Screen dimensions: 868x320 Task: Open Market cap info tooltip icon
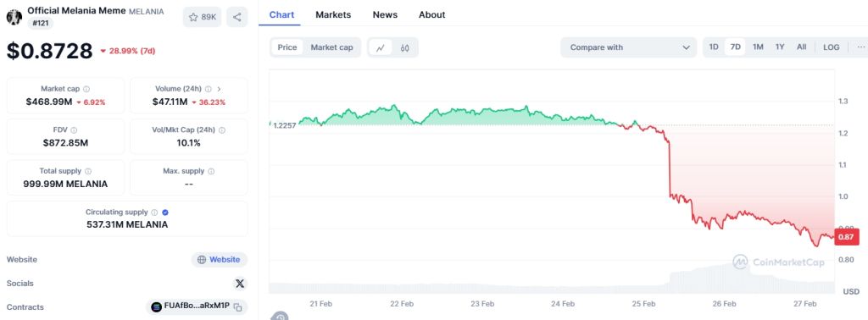pyautogui.click(x=86, y=89)
